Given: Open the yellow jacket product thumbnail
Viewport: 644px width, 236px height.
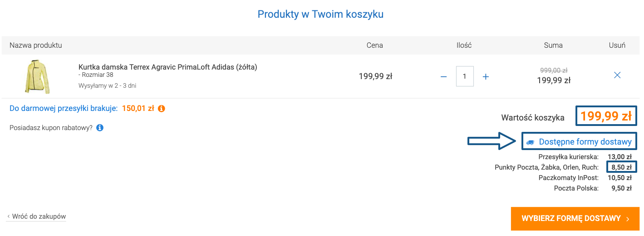Looking at the screenshot, I should [38, 76].
